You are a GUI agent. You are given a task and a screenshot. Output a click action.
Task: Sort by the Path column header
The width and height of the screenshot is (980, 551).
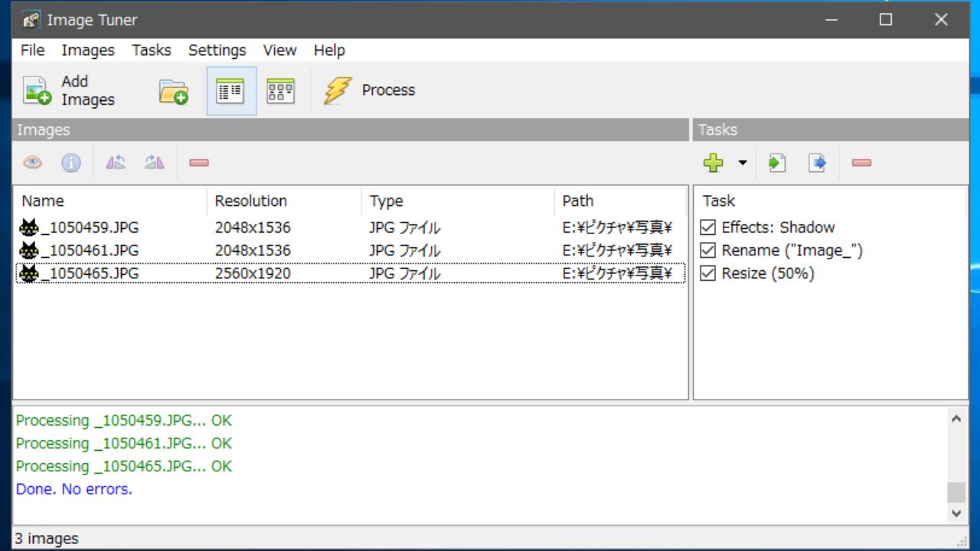[x=620, y=201]
